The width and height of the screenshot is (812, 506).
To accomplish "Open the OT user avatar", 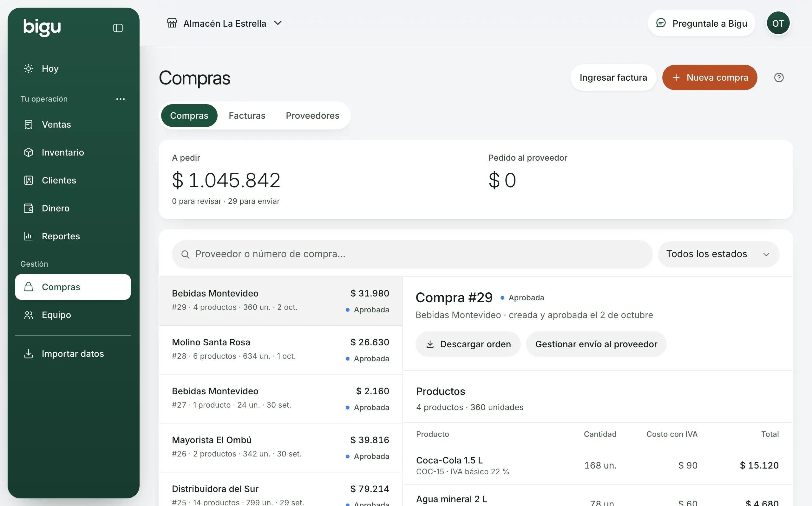I will [778, 23].
